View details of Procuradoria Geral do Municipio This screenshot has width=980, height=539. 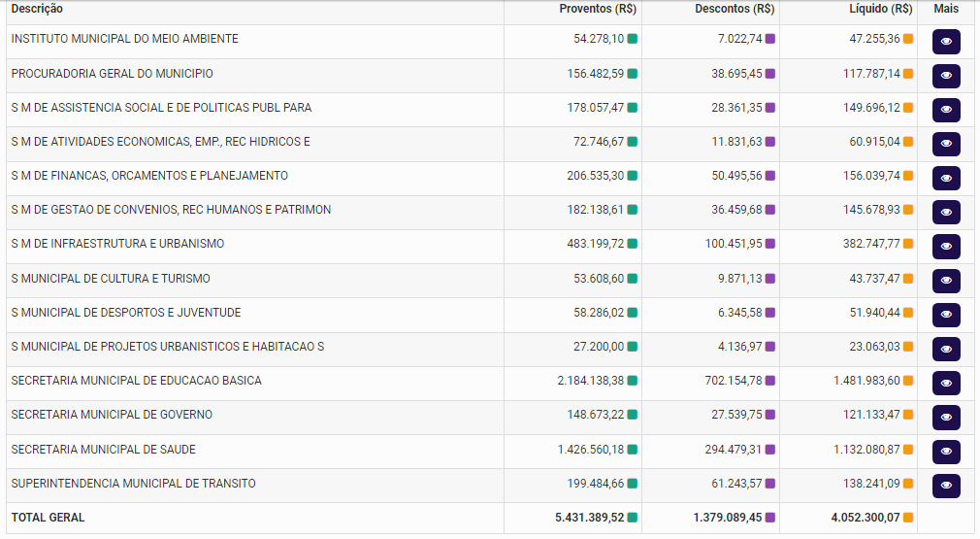point(946,76)
